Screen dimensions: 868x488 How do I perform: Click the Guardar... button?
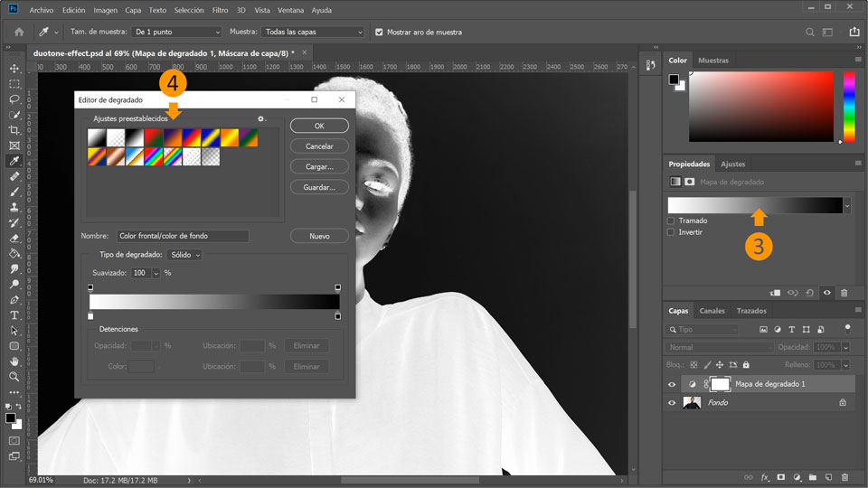point(319,188)
